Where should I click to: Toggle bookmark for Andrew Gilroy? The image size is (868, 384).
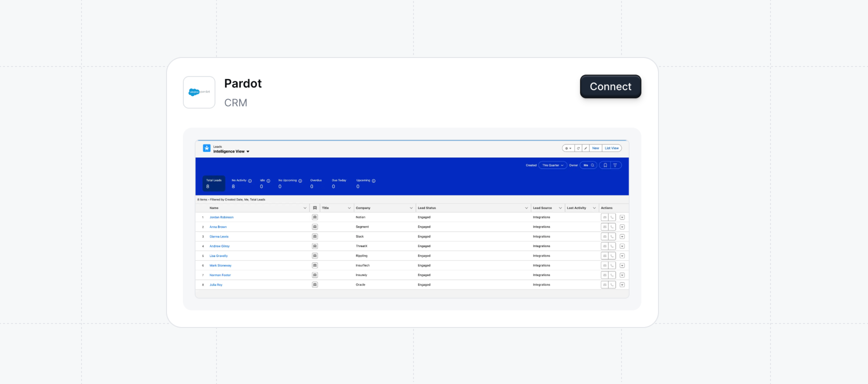tap(315, 246)
